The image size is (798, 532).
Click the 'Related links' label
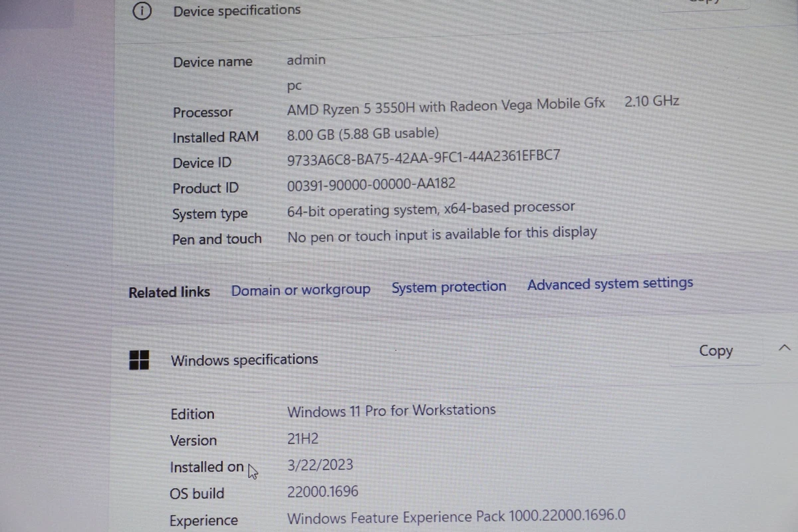tap(169, 292)
